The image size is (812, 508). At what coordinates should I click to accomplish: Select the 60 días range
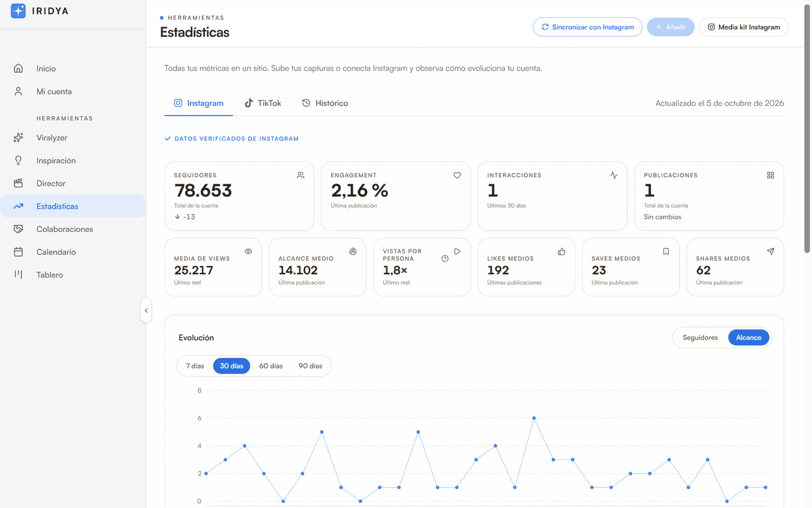coord(271,366)
